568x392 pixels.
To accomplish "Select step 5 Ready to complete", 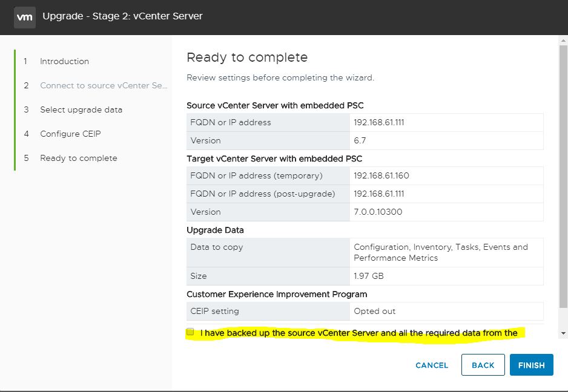I will tap(79, 158).
